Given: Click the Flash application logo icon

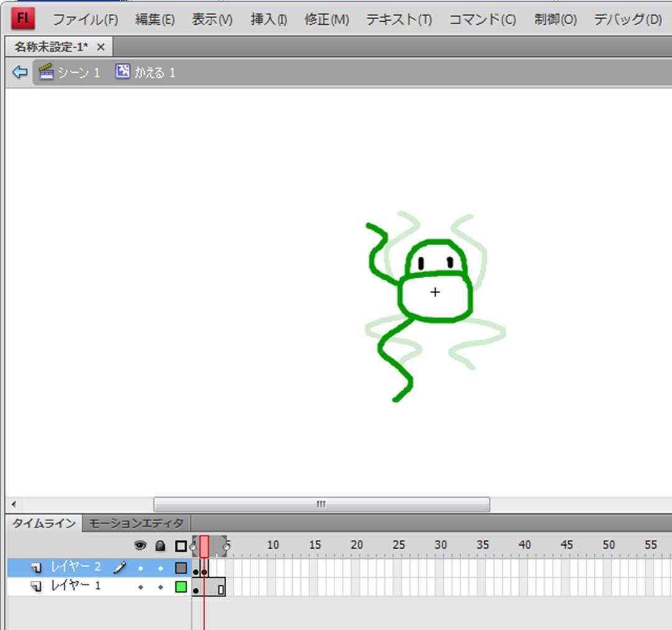Looking at the screenshot, I should (x=23, y=19).
